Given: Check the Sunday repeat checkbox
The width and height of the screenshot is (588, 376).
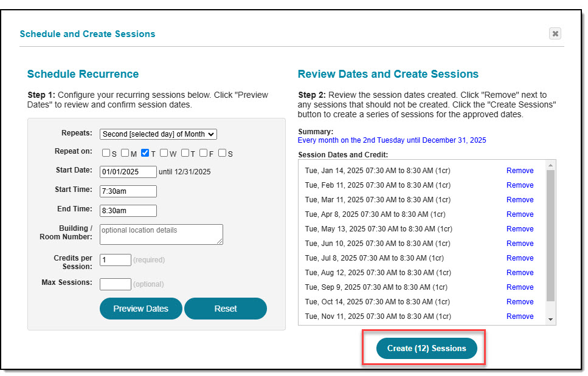Looking at the screenshot, I should [x=106, y=153].
